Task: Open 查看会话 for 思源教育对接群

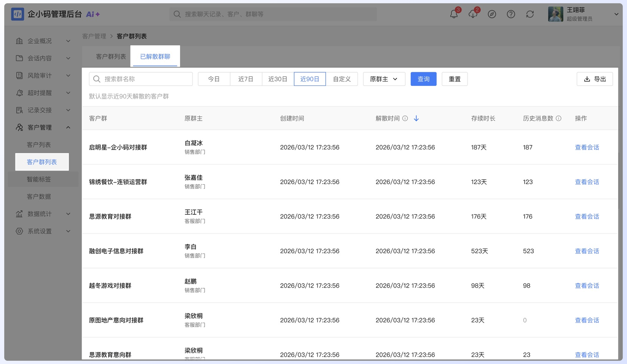Action: pyautogui.click(x=587, y=216)
